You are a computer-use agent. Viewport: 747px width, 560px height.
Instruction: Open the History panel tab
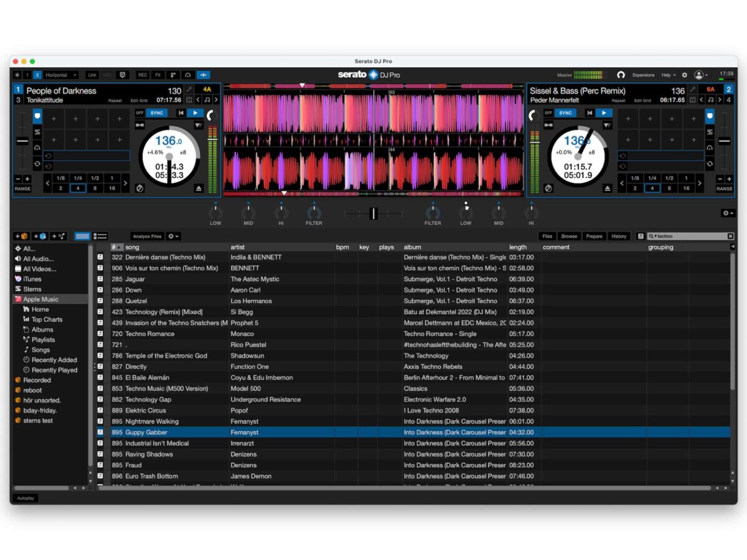point(618,236)
